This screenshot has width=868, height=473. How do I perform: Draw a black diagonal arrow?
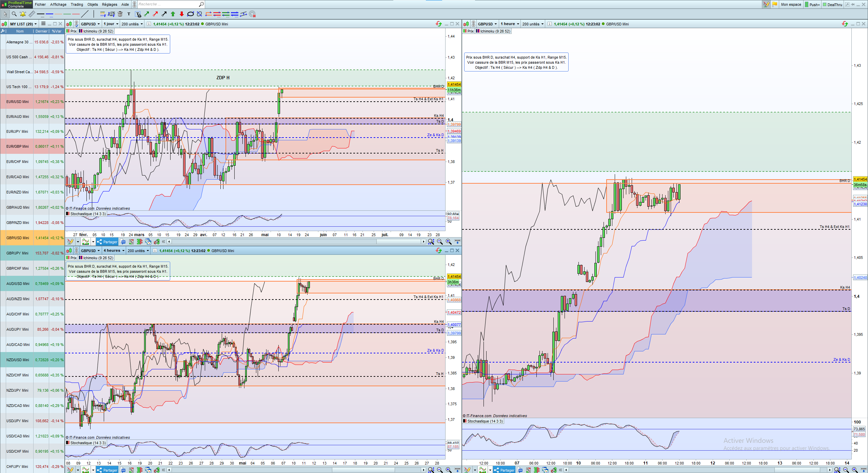click(164, 14)
